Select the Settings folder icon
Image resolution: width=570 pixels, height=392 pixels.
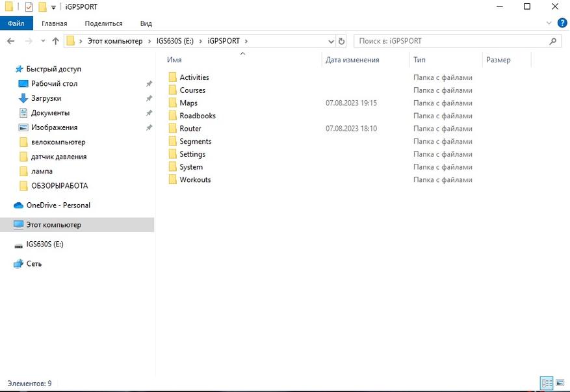point(173,154)
